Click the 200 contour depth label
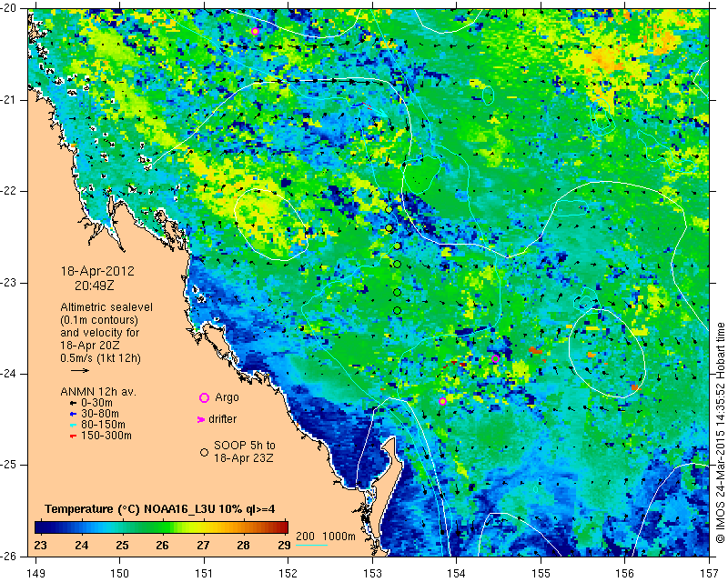 pyautogui.click(x=305, y=537)
